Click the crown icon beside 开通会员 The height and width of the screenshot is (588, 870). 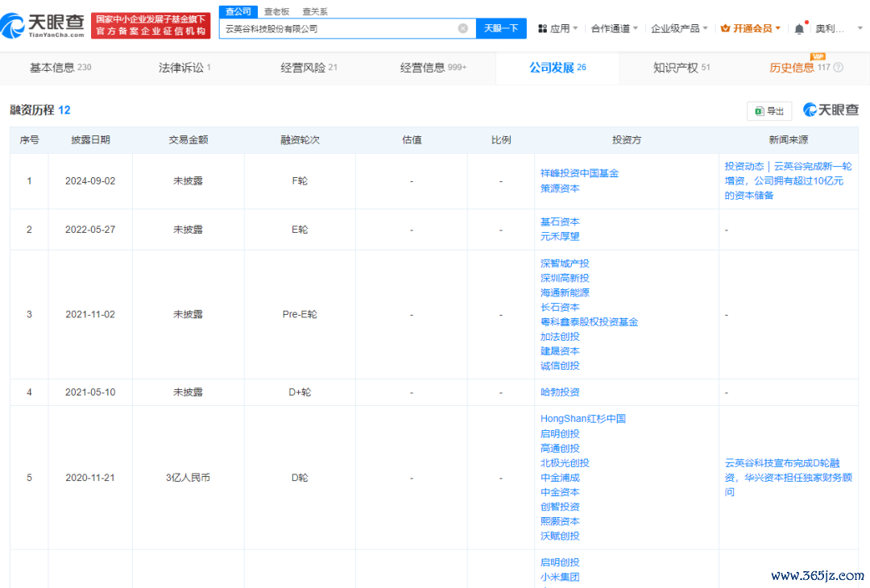[x=725, y=28]
